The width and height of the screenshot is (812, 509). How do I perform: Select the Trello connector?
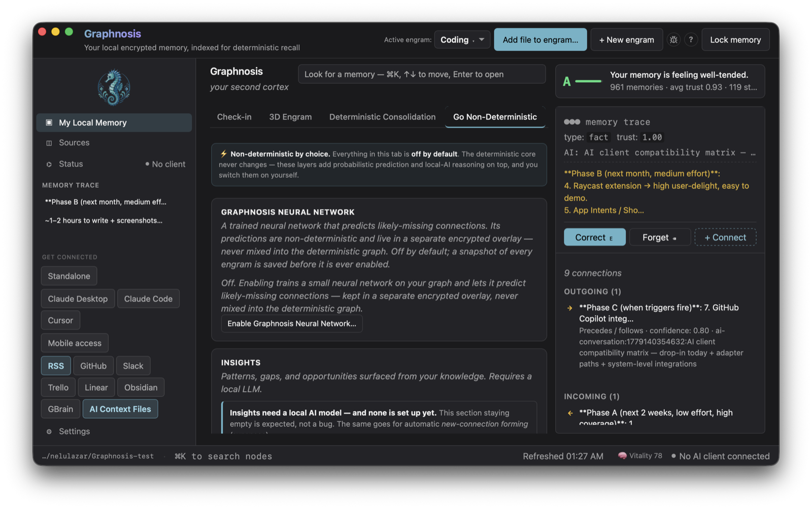(x=58, y=388)
